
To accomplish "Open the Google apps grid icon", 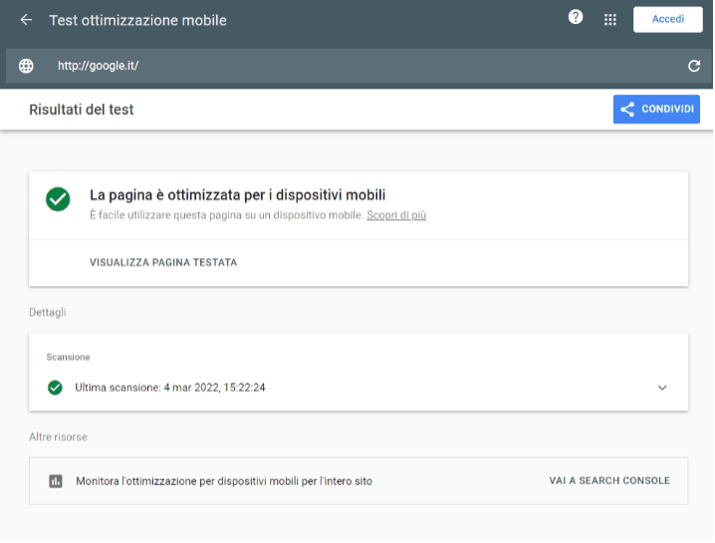I will click(x=610, y=20).
